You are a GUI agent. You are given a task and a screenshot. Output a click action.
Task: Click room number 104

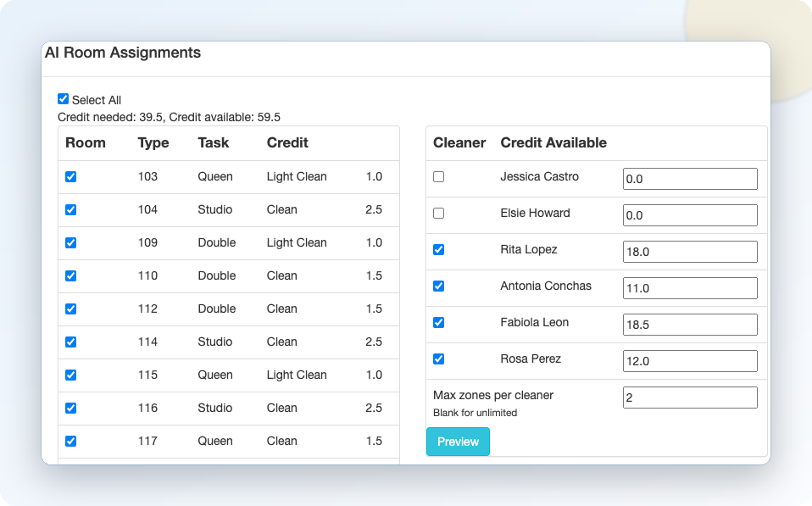click(x=147, y=209)
